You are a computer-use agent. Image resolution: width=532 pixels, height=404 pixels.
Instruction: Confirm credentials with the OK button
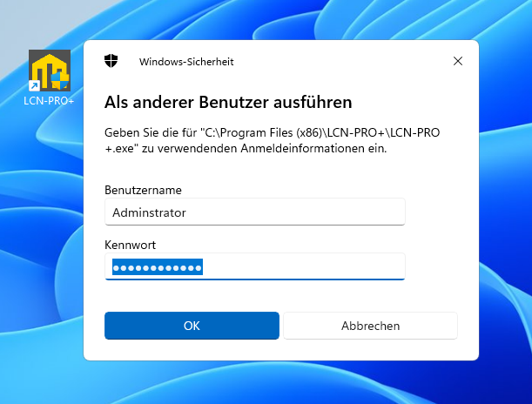point(192,326)
